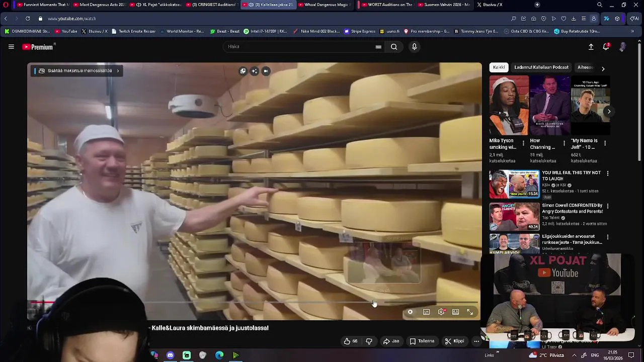Open options for My Name Is Jeff short
Image resolution: width=644 pixels, height=362 pixels.
[x=605, y=143]
